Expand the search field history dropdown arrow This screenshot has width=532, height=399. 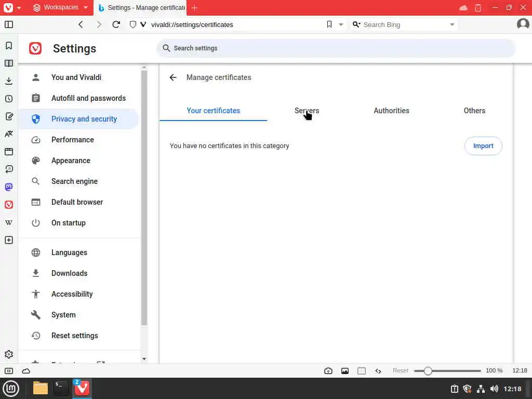pos(452,24)
